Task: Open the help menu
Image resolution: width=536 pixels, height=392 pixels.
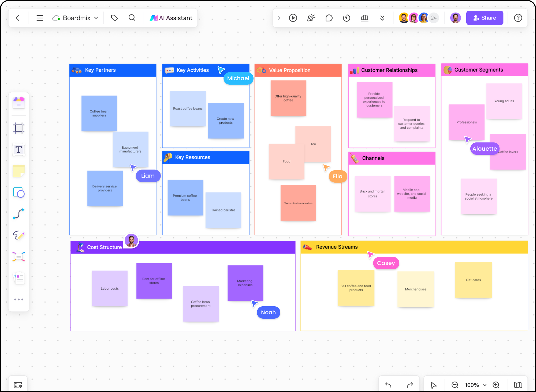Action: click(519, 18)
